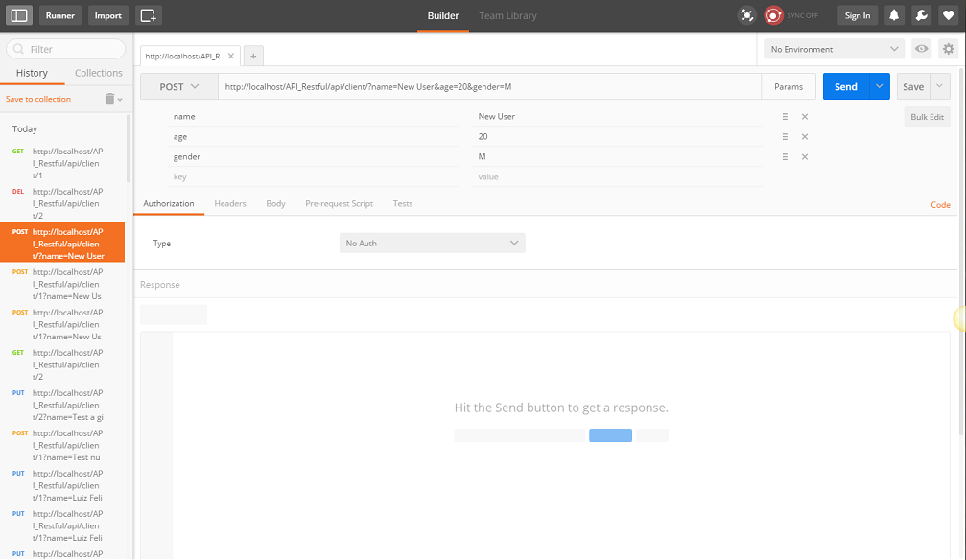This screenshot has height=560, width=966.
Task: Open the No Auth type dropdown
Action: pos(432,243)
